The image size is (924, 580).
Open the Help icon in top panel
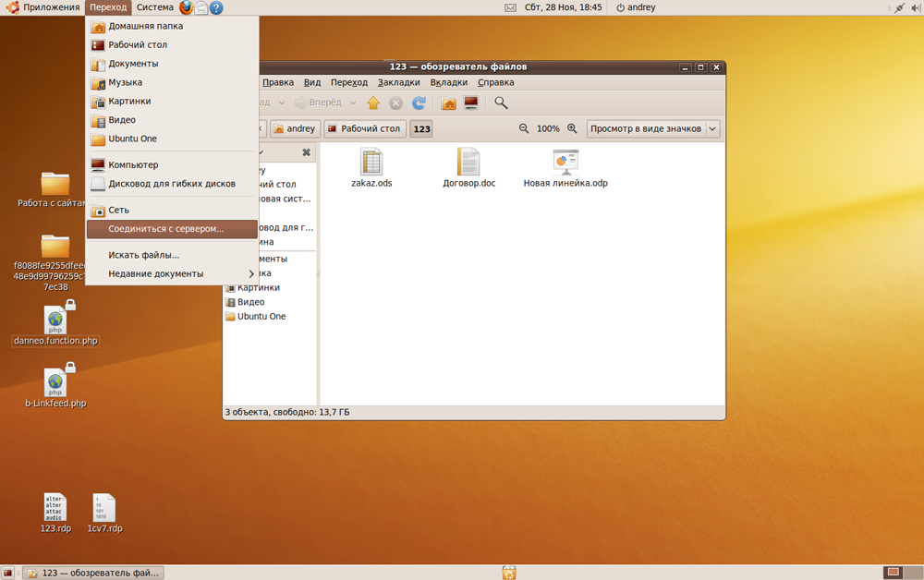click(216, 7)
